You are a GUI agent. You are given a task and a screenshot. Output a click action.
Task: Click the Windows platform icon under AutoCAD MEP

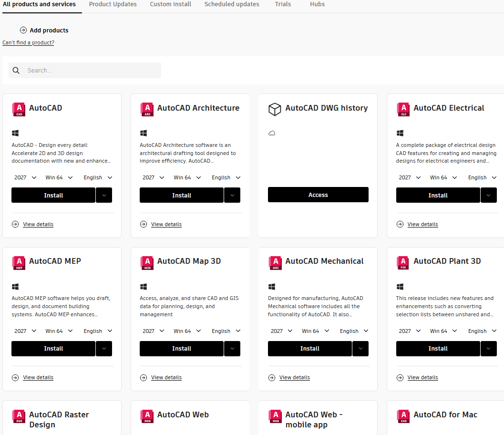click(x=15, y=287)
